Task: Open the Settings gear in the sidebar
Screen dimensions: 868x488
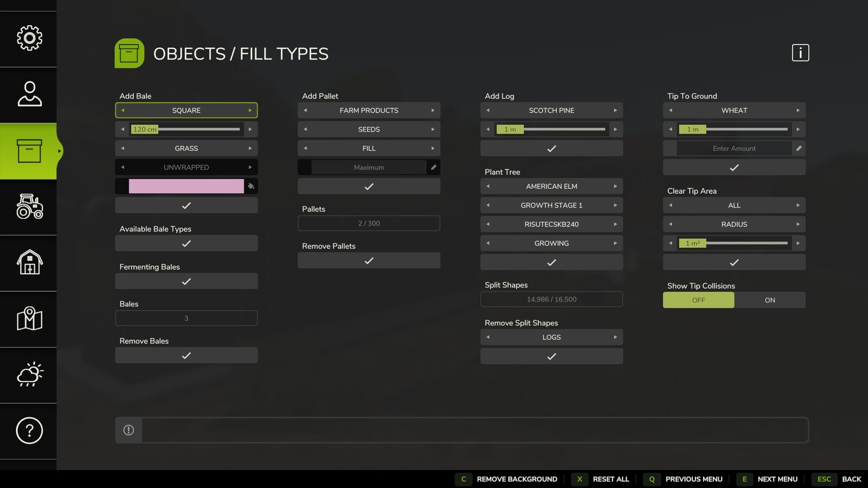Action: (x=28, y=38)
